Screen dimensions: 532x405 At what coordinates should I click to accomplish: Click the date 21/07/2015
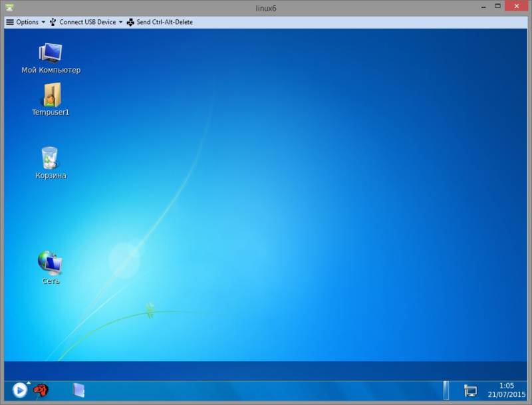507,394
